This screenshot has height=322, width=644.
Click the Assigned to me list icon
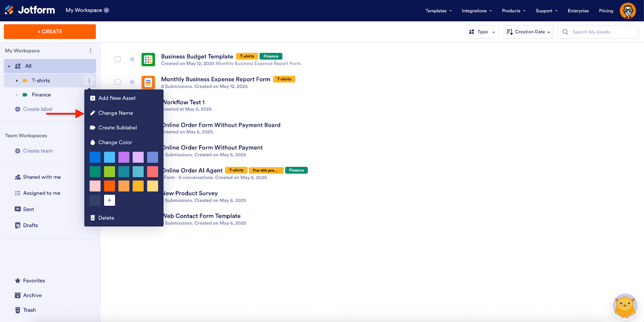pyautogui.click(x=18, y=193)
